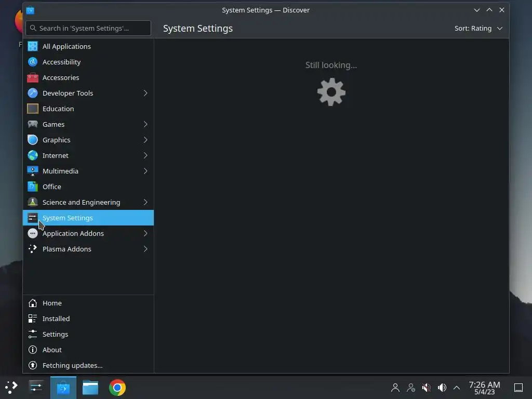Click the Office category icon

(x=33, y=187)
